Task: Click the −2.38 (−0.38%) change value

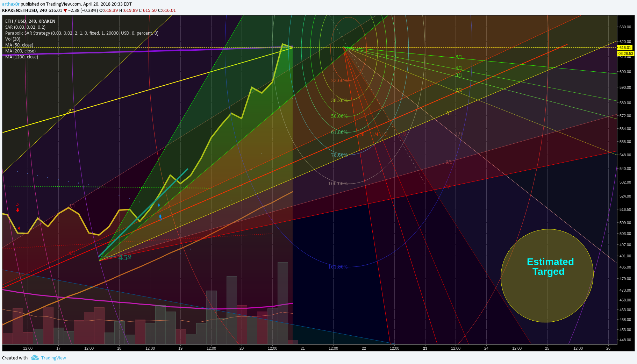Action: pyautogui.click(x=83, y=10)
